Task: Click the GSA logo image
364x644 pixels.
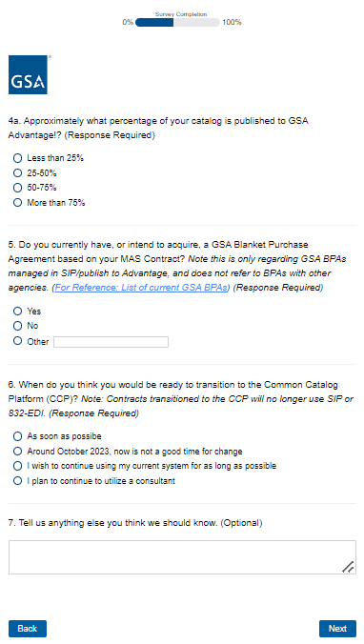Action: pyautogui.click(x=28, y=74)
